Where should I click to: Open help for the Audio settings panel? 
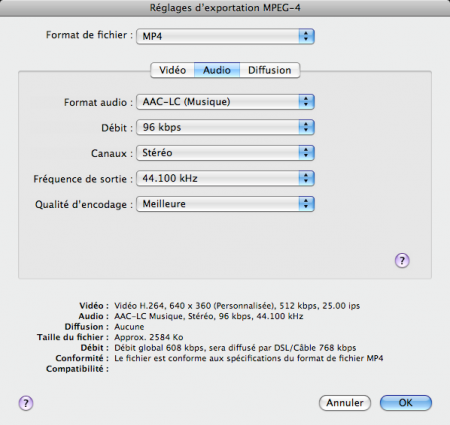point(402,260)
